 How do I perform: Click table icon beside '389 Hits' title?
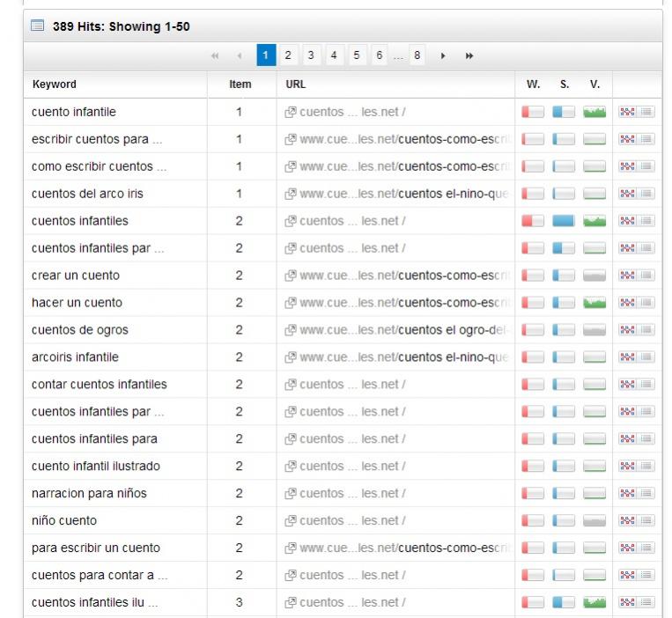click(x=38, y=26)
